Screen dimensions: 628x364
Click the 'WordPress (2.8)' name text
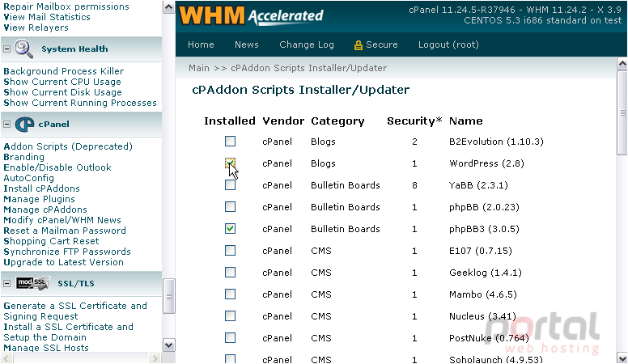coord(486,163)
